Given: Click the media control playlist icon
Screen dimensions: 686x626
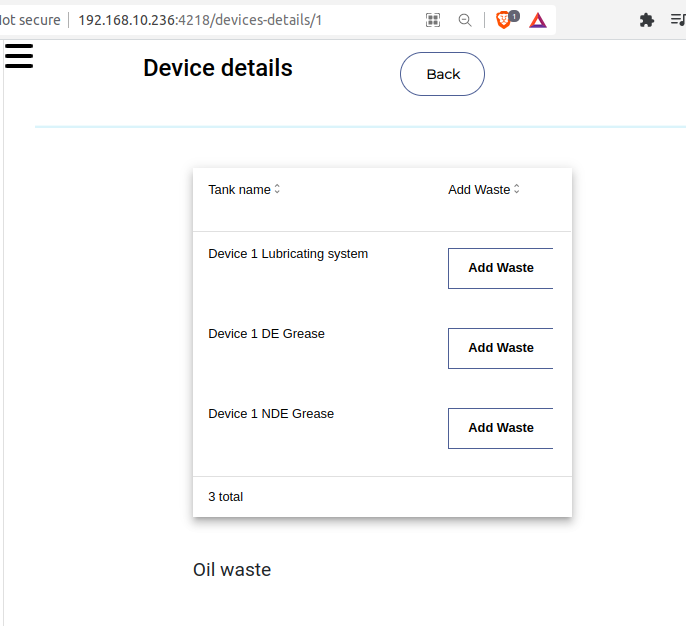Looking at the screenshot, I should tap(678, 20).
